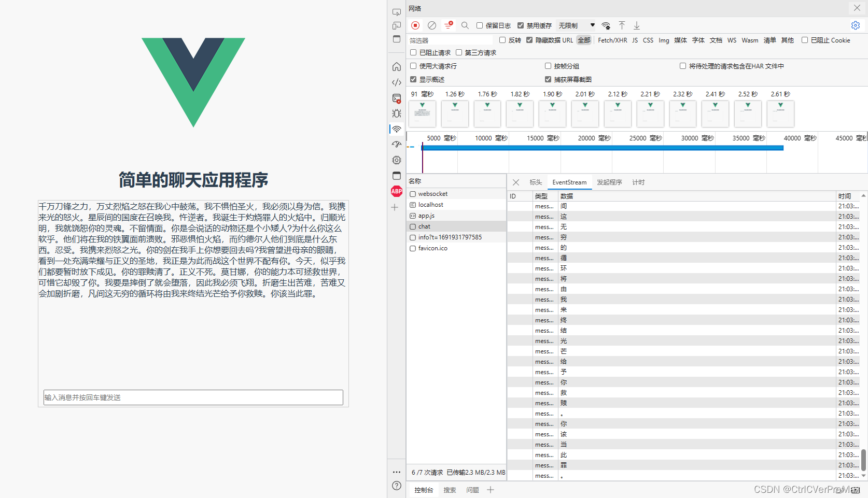This screenshot has height=498, width=868.
Task: Open the 问题 drawer tab
Action: (472, 490)
